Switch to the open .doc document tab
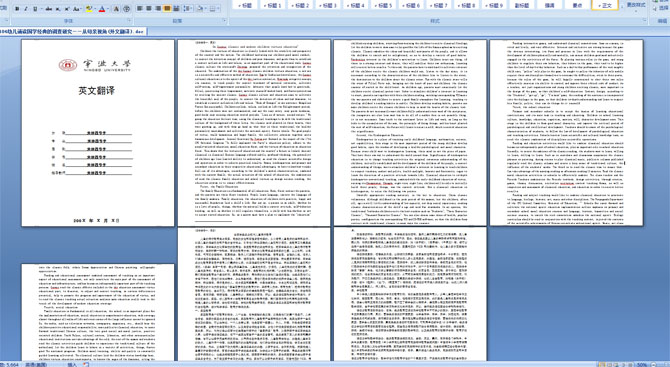This screenshot has height=367, width=670. (x=73, y=32)
